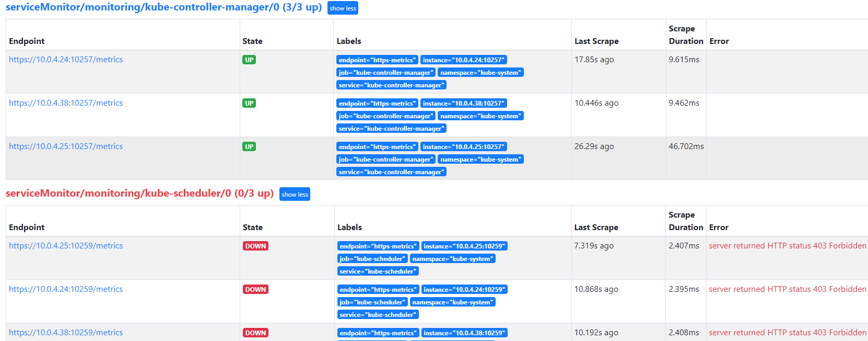The width and height of the screenshot is (868, 341).
Task: Click job="kube-controller-manager" label in 10.0.4.24 row
Action: pyautogui.click(x=386, y=73)
